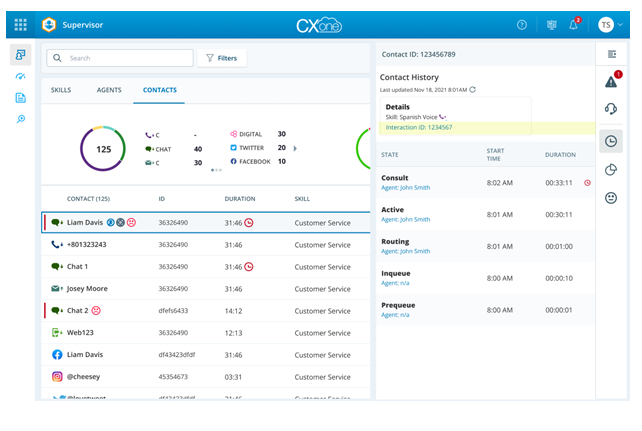
Task: Switch to the SKILLS tab
Action: pyautogui.click(x=61, y=90)
